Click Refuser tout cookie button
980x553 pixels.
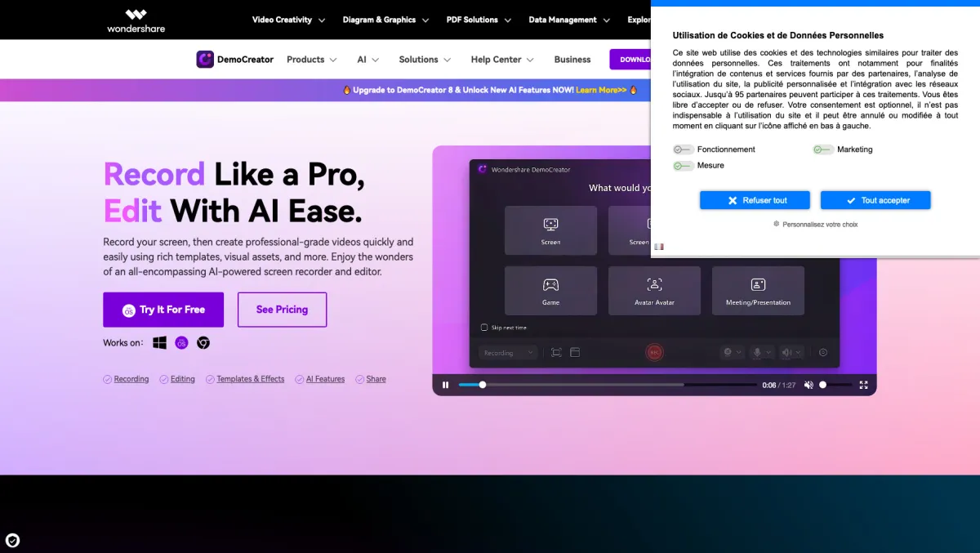click(x=755, y=200)
